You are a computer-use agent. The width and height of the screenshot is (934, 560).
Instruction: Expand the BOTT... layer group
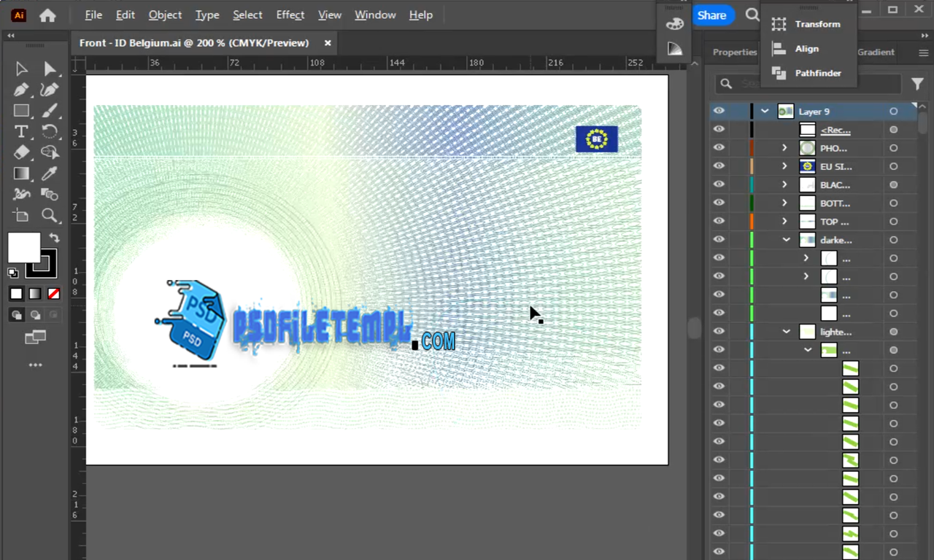(x=785, y=203)
